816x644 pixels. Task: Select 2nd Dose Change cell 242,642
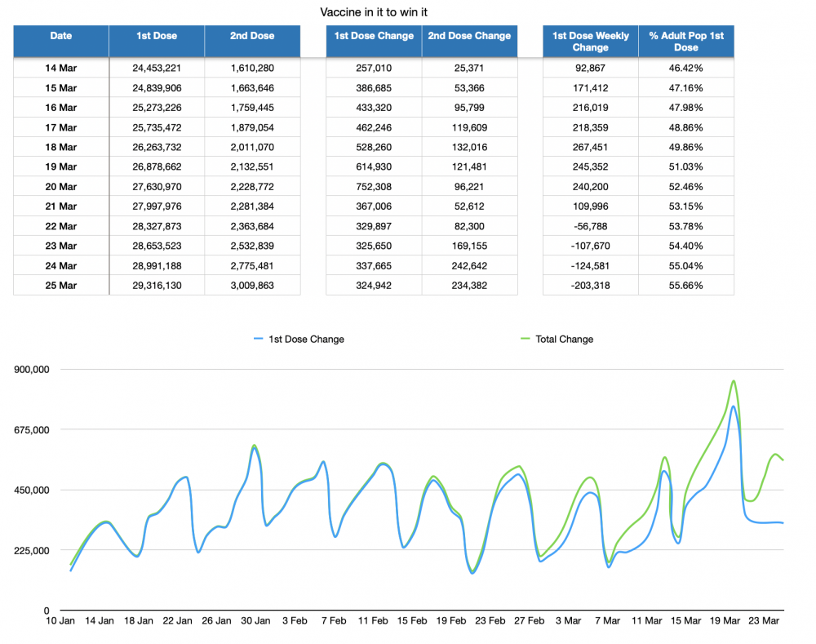tap(469, 265)
